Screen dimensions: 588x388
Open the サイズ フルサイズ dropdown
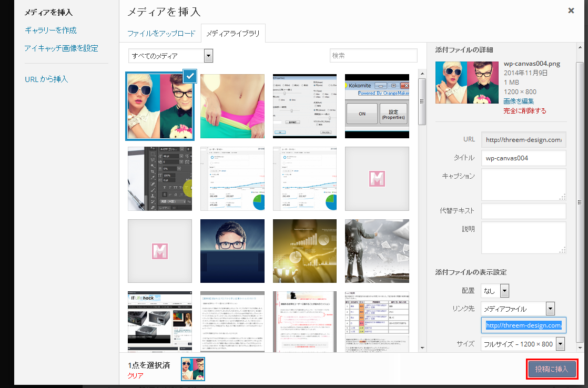pos(523,344)
